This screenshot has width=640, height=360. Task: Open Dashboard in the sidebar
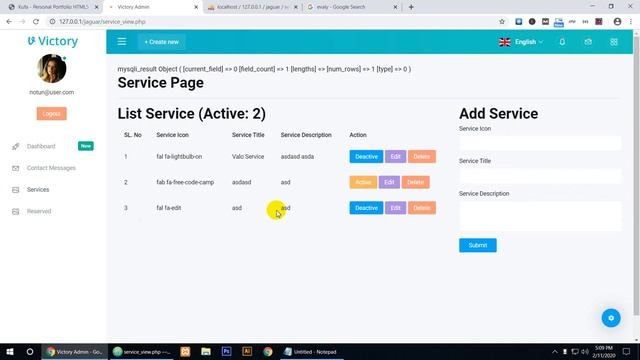[41, 146]
